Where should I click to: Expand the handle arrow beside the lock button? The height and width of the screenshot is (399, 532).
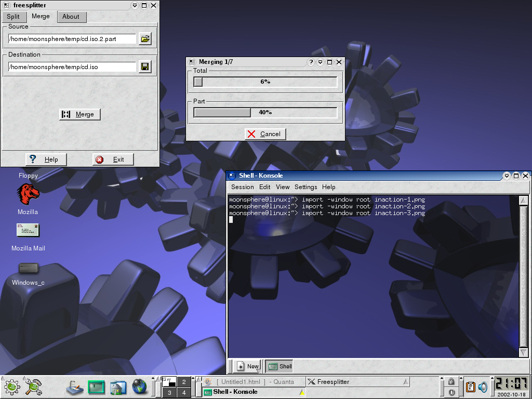coord(442,379)
